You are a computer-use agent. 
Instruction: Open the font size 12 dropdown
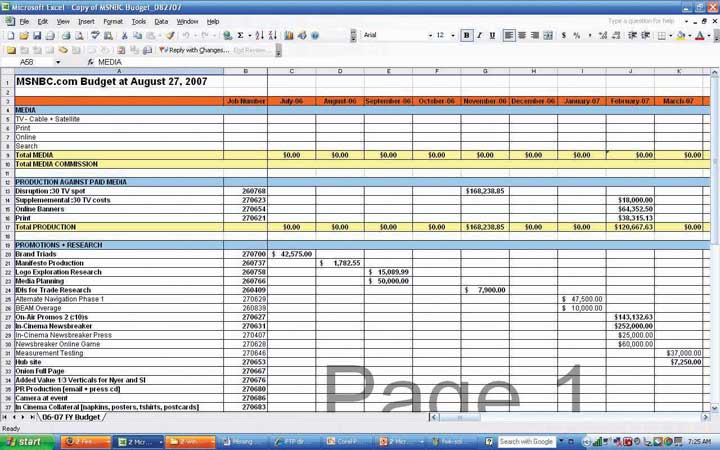tap(453, 35)
